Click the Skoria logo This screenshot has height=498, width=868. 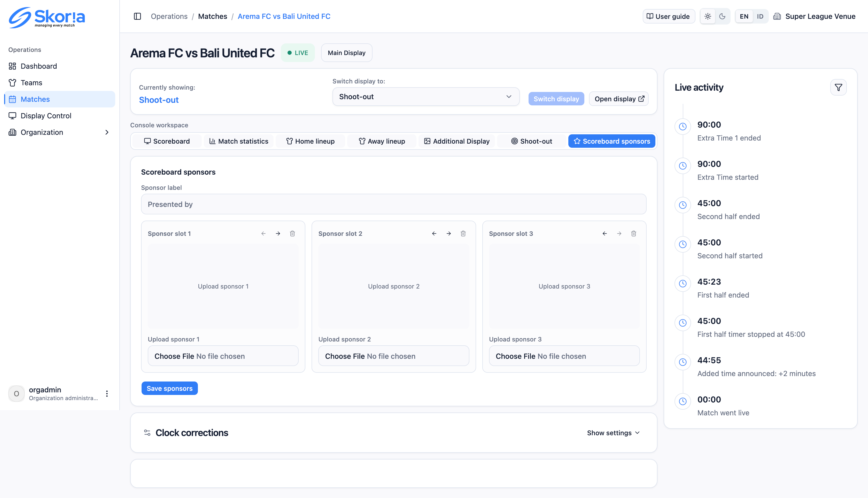tap(47, 18)
